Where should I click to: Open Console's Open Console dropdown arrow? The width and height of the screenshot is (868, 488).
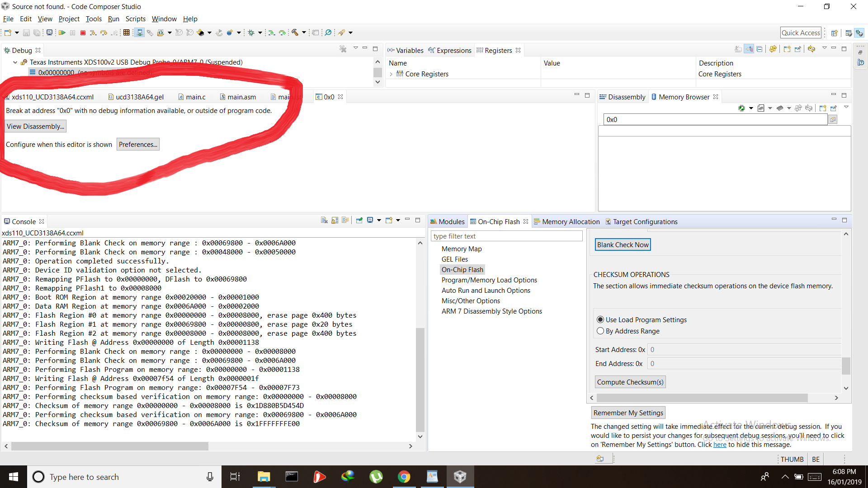398,220
